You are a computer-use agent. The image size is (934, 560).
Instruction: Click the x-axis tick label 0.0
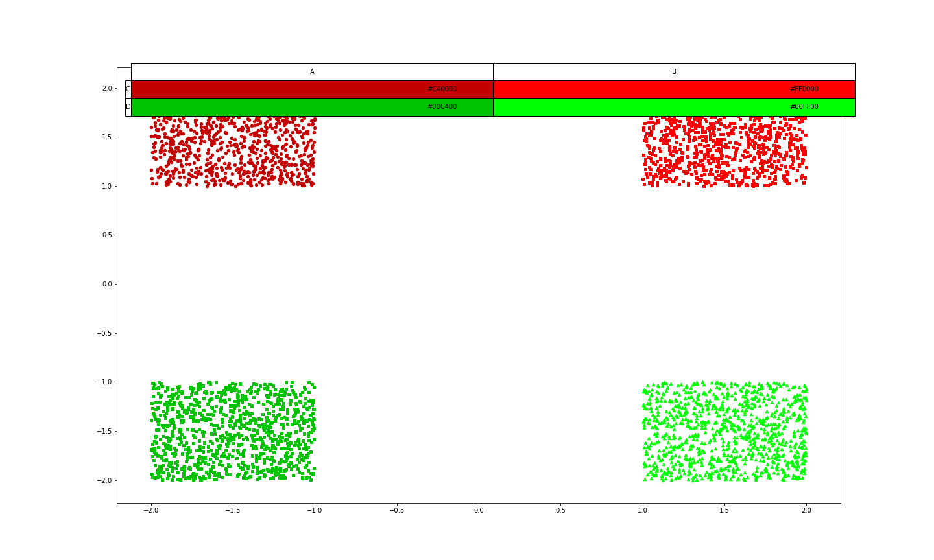tap(479, 511)
